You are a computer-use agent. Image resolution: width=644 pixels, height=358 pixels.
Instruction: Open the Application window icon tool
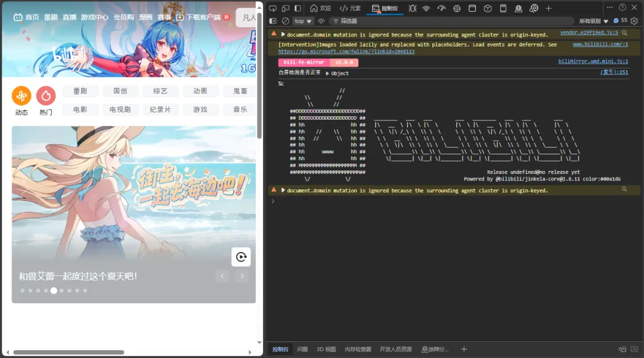tap(472, 8)
